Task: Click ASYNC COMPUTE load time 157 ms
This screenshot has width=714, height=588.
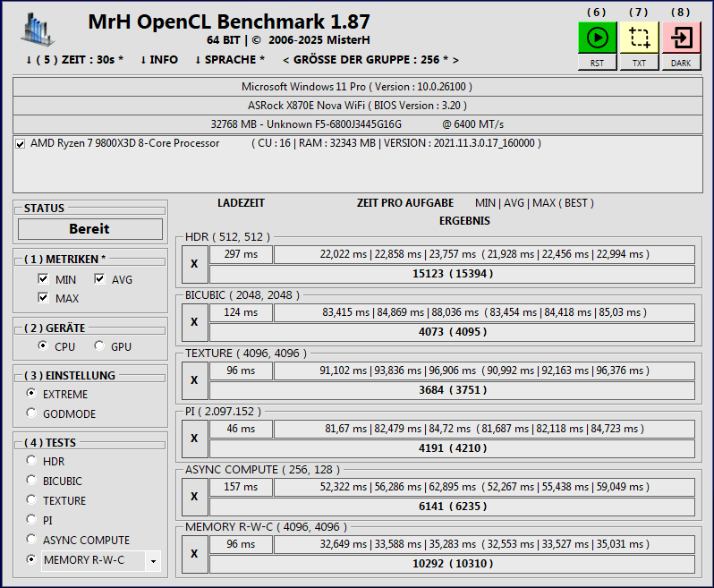Action: 241,488
